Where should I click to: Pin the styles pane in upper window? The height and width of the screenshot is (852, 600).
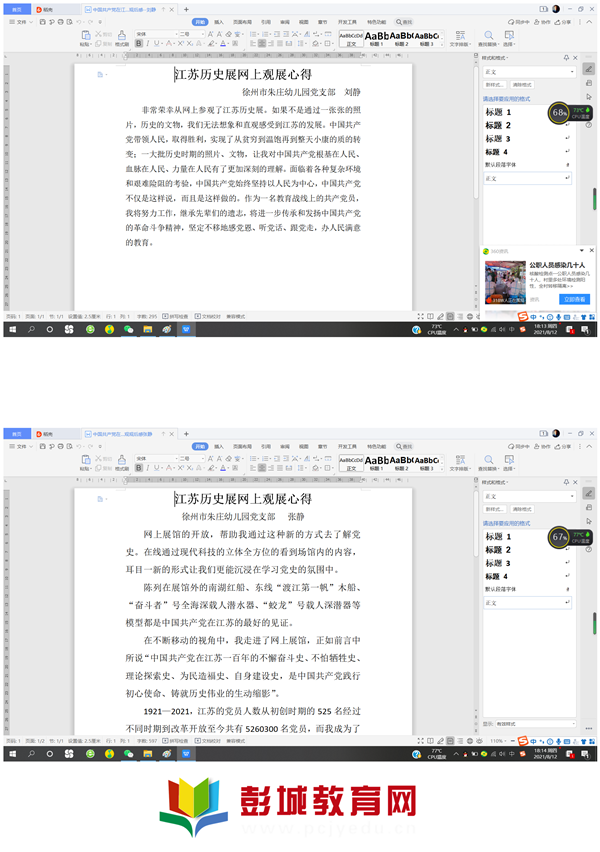[566, 58]
